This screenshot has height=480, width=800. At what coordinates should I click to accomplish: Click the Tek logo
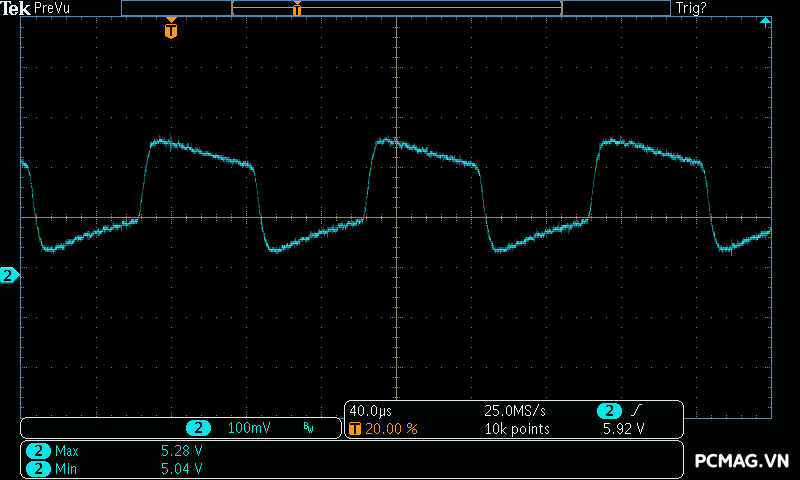(15, 8)
